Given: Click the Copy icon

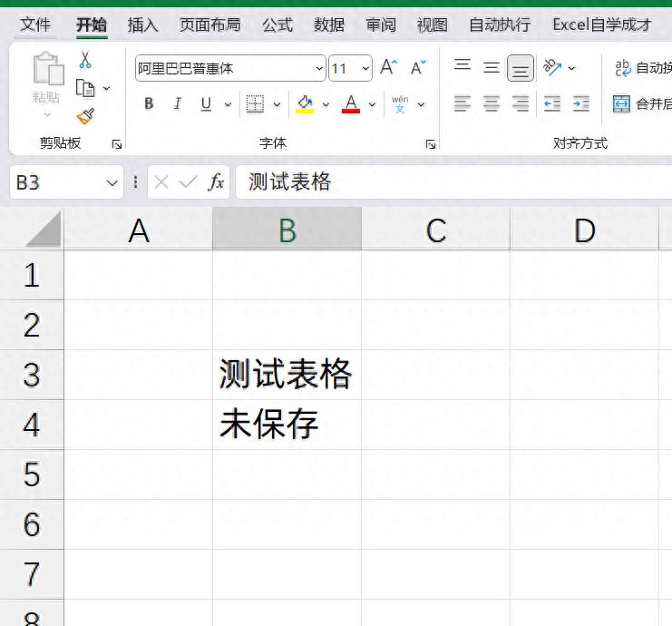Looking at the screenshot, I should tap(85, 88).
